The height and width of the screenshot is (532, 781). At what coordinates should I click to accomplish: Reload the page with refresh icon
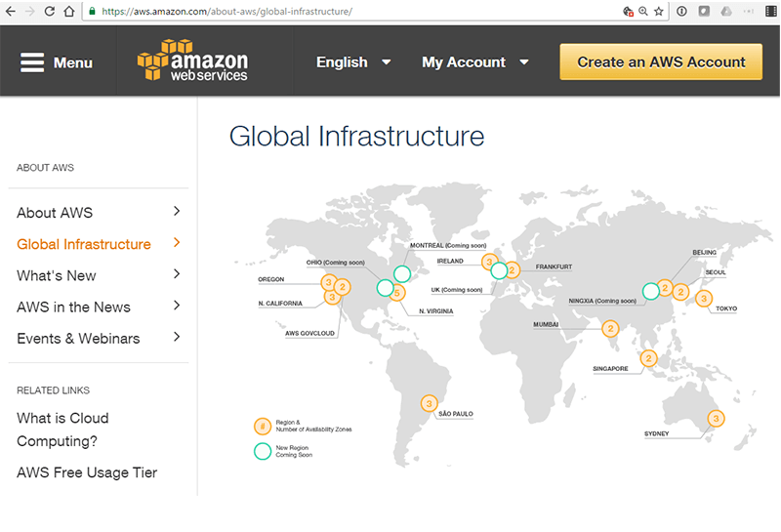click(x=50, y=11)
